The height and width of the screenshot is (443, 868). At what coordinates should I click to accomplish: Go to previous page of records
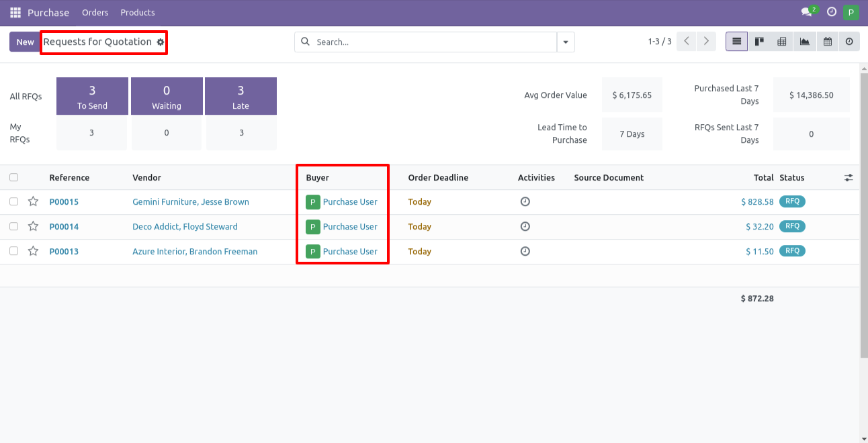[x=686, y=42]
